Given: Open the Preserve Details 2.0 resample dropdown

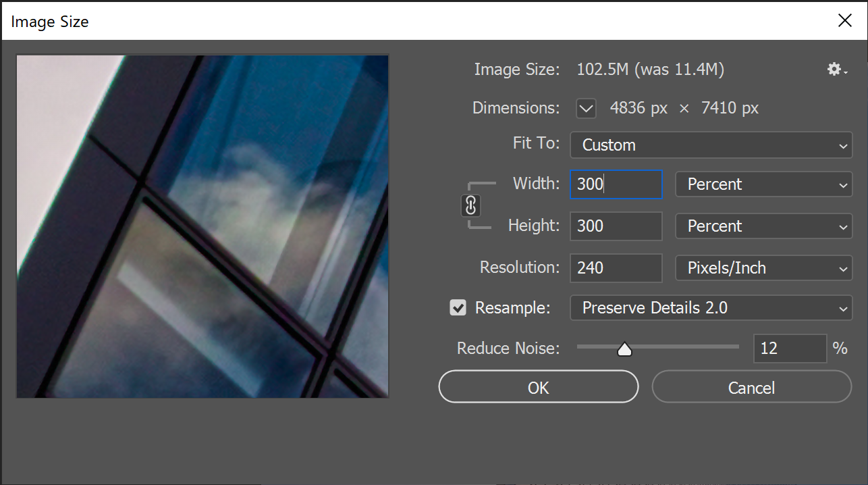Looking at the screenshot, I should [711, 308].
